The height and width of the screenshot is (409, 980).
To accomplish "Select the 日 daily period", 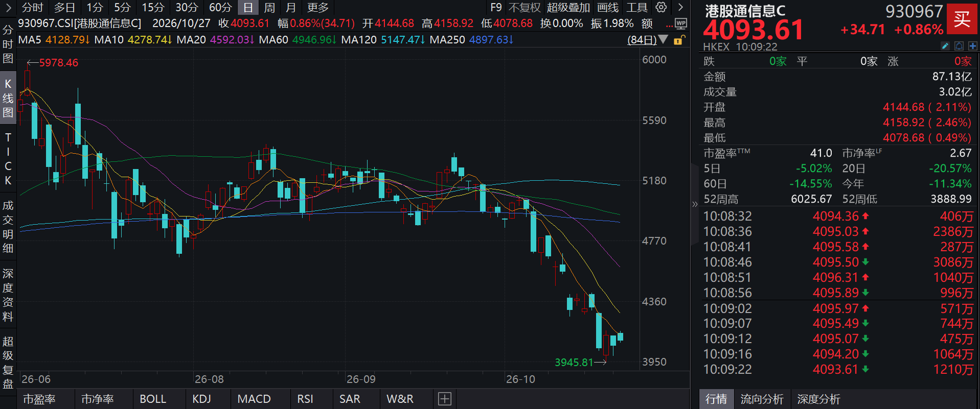I will pyautogui.click(x=248, y=7).
